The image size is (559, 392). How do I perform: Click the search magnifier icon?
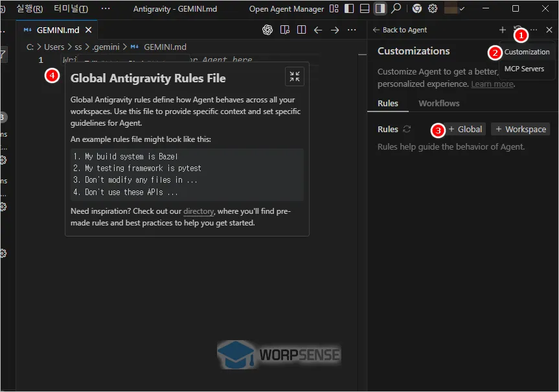click(x=396, y=8)
